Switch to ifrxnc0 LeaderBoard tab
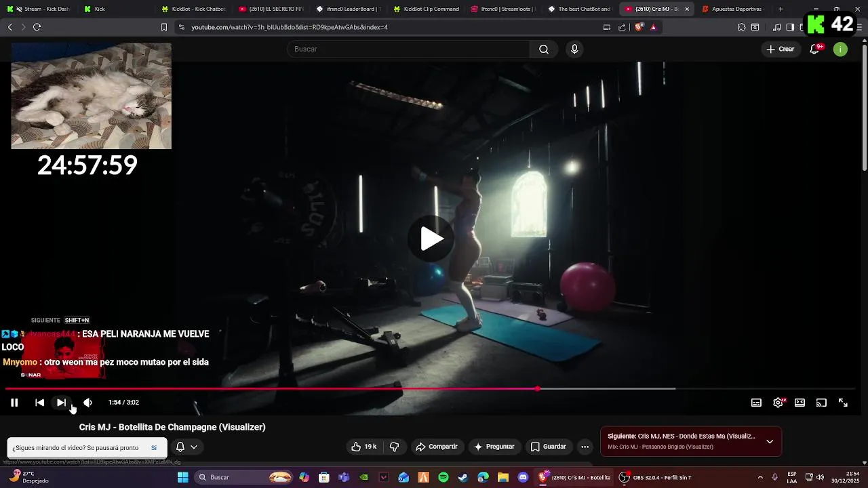868x488 pixels. pos(349,9)
